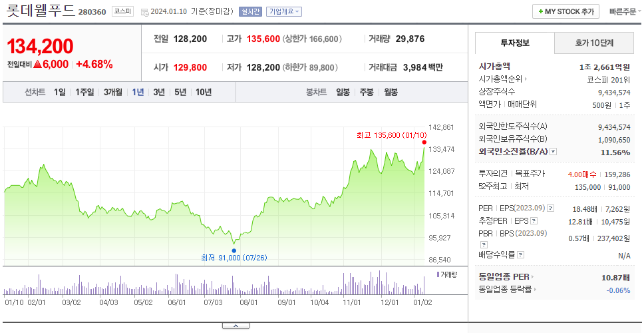Show the 월봉 candlestick chart
644x333 pixels.
(391, 92)
